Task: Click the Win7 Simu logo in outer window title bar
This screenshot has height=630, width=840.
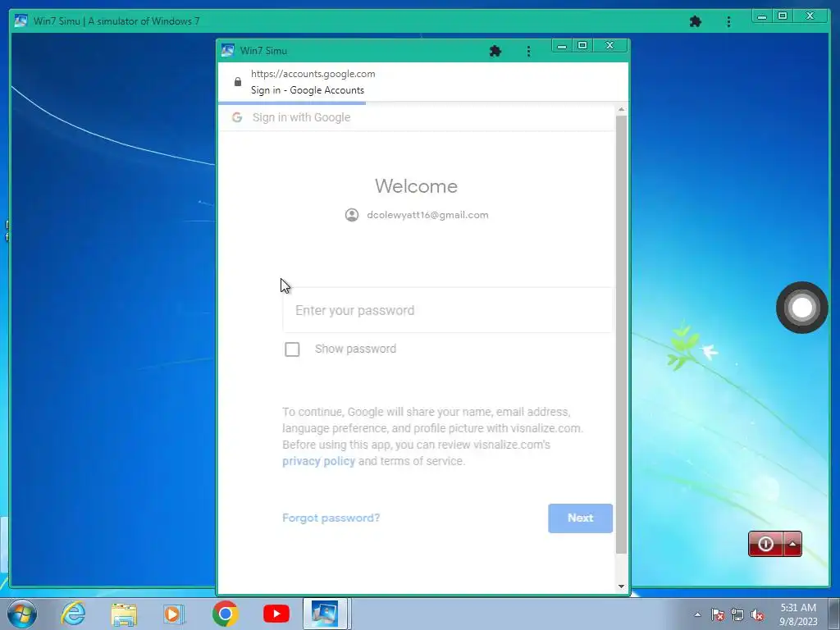Action: 21,21
